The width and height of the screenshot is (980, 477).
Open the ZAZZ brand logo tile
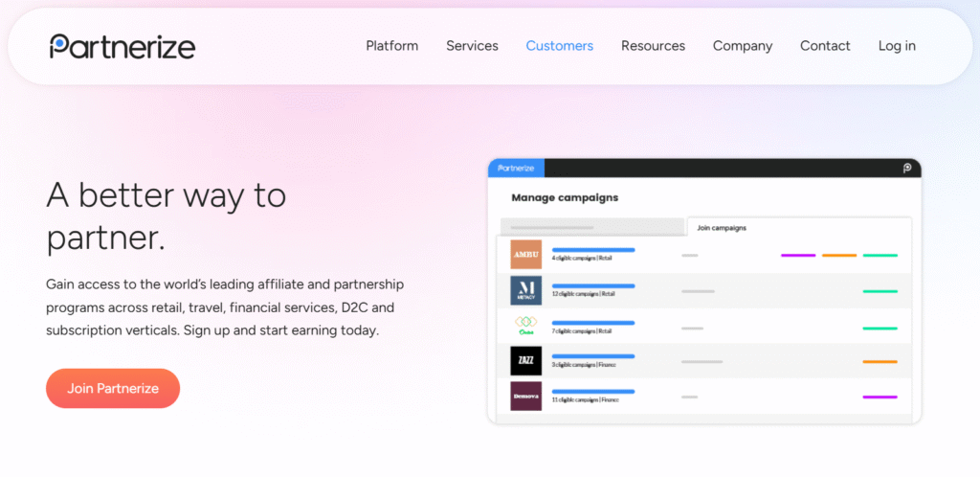(x=525, y=361)
